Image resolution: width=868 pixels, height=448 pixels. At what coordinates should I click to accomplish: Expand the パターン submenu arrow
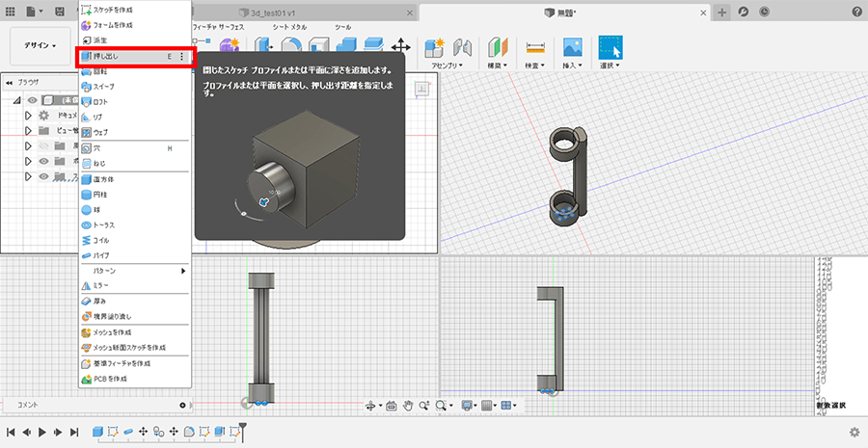183,271
